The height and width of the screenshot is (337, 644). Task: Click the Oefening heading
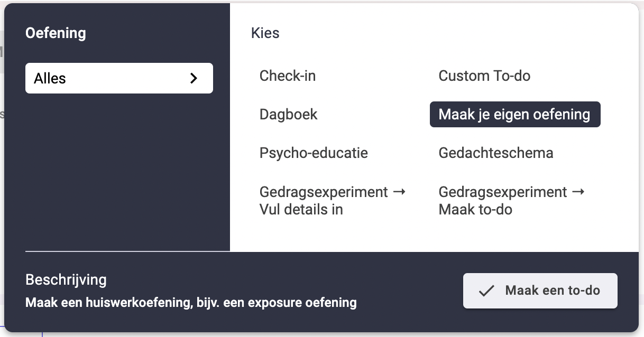pyautogui.click(x=56, y=33)
